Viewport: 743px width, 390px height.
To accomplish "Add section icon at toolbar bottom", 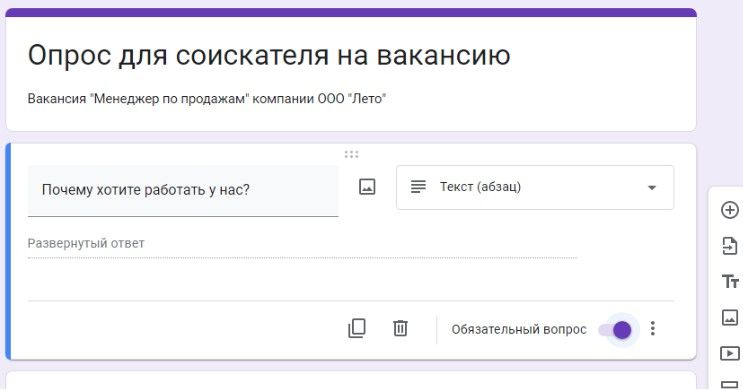I will coord(730,384).
